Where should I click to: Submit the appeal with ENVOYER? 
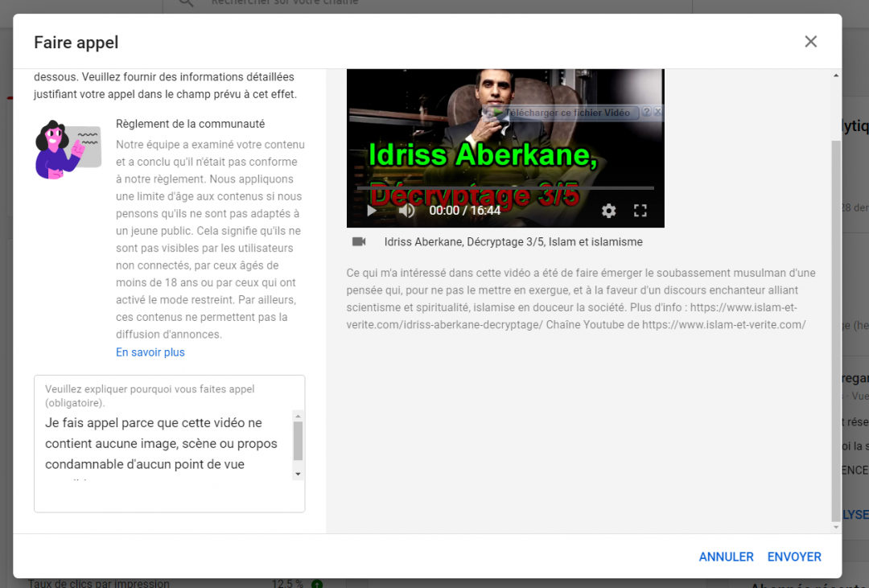[x=794, y=557]
